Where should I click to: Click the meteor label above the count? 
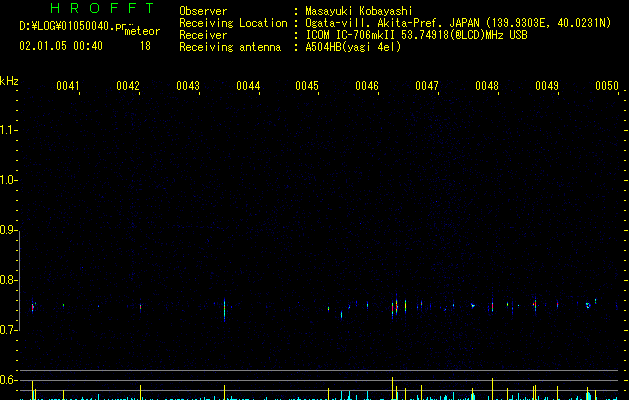(142, 31)
